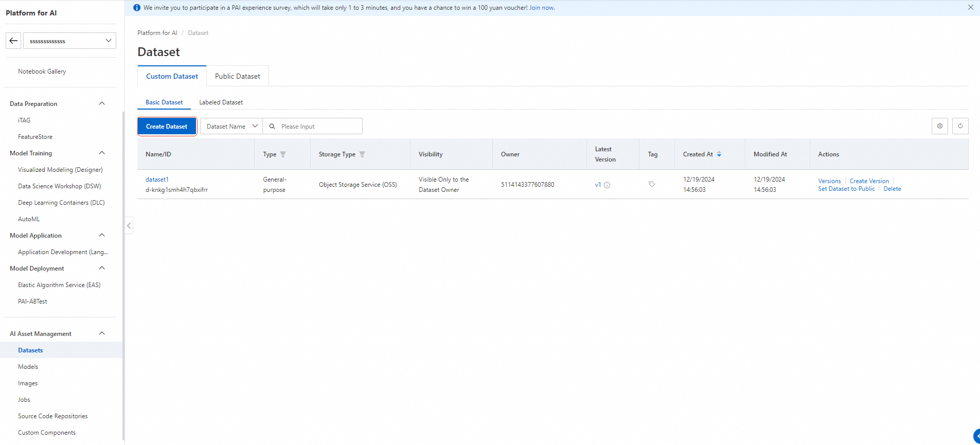Switch to the Public Dataset tab
The width and height of the screenshot is (980, 445).
coord(238,76)
